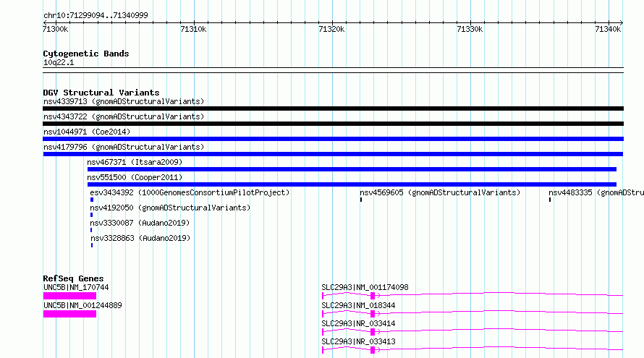This screenshot has height=358, width=644.
Task: Open variant label nsv3330087 (Audano2019)
Action: point(140,223)
